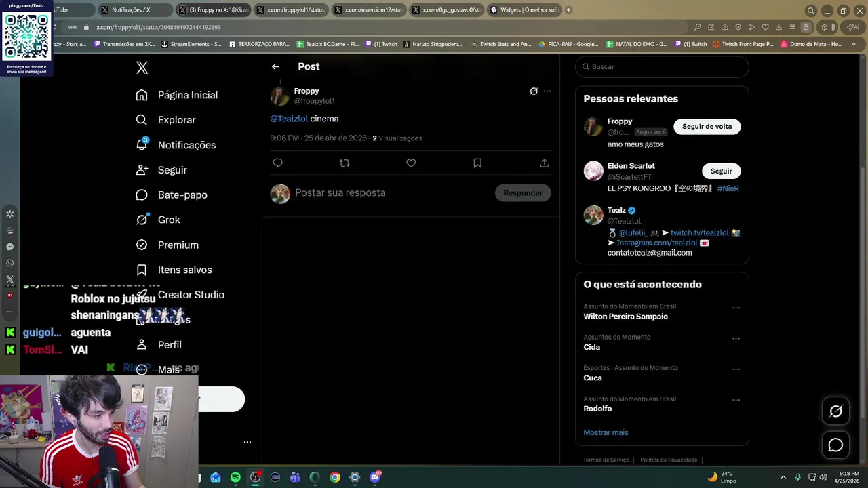Click Seguir de volta for Froppy
This screenshot has width=868, height=488.
707,126
